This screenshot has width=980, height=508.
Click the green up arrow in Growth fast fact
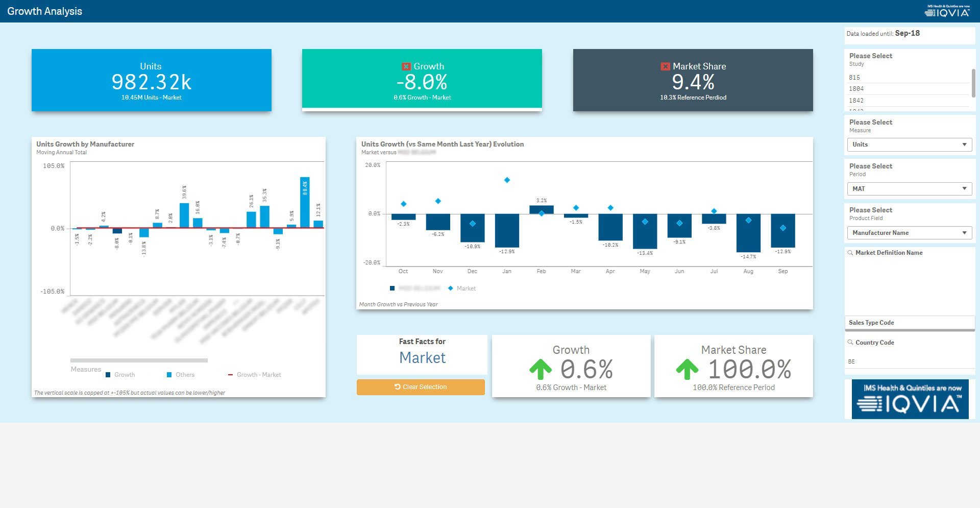[541, 369]
